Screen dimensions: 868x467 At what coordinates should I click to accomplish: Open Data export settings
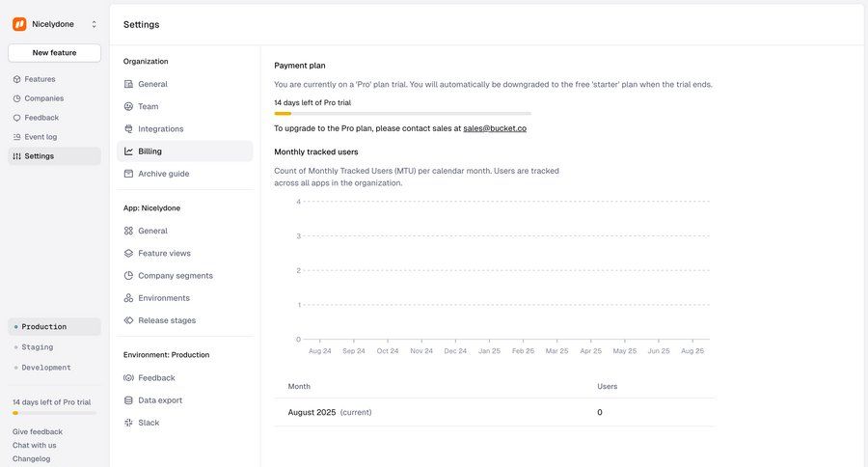[185, 400]
